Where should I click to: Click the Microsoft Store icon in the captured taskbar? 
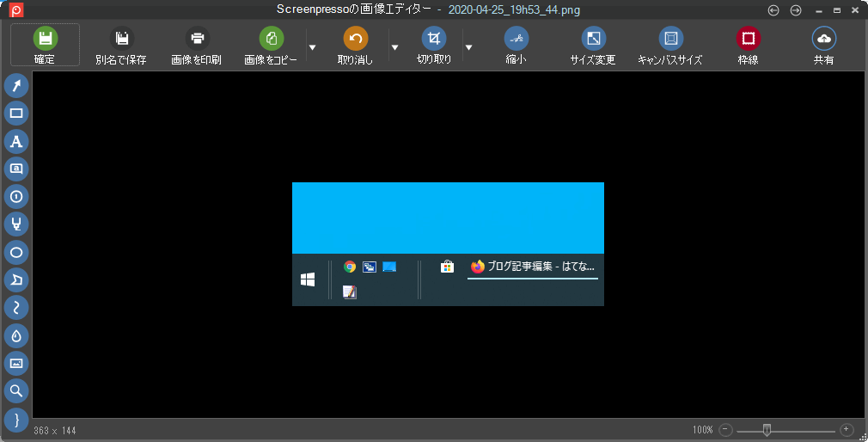pos(447,267)
